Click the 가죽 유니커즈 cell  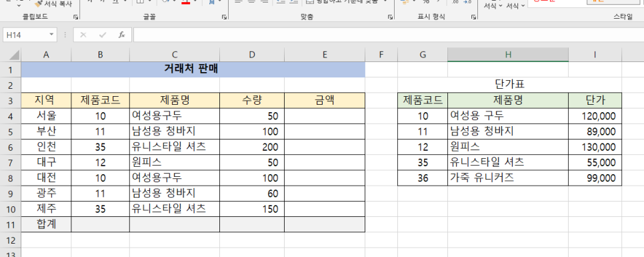click(508, 178)
